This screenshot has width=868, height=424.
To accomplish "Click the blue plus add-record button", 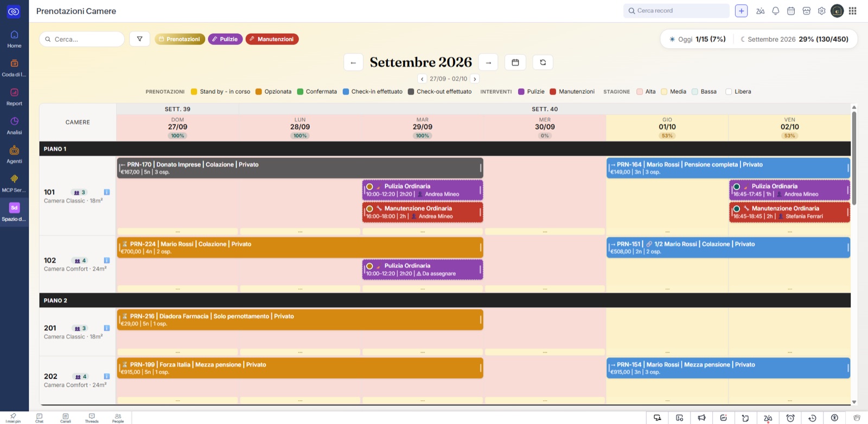I will (741, 11).
